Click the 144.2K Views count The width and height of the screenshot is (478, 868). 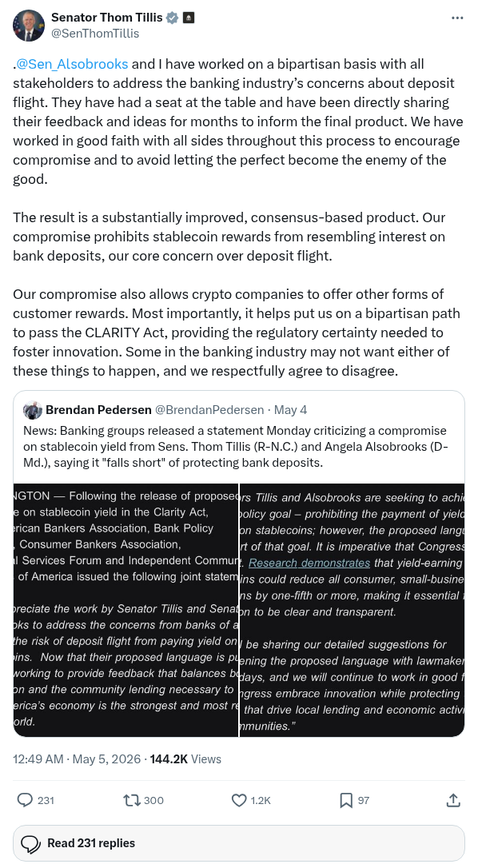click(185, 759)
